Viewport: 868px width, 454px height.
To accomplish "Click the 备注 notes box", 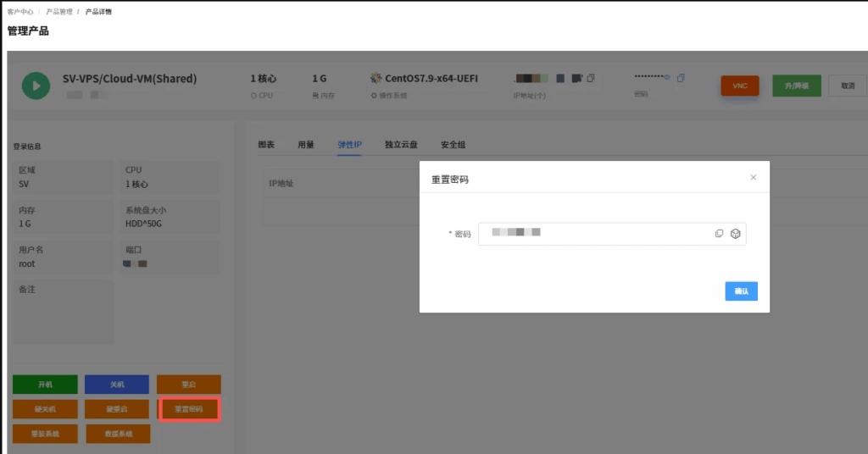I will click(63, 312).
